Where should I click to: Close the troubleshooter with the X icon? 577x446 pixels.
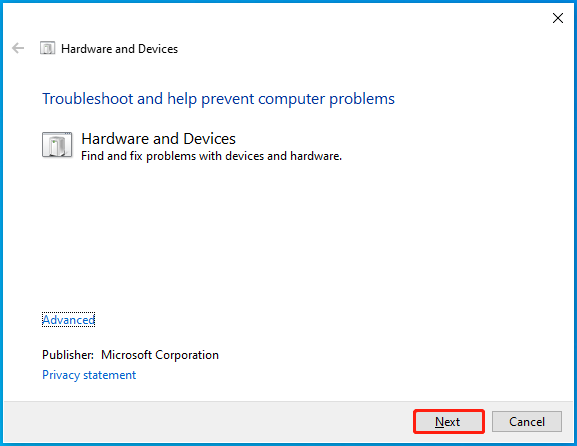click(x=558, y=18)
